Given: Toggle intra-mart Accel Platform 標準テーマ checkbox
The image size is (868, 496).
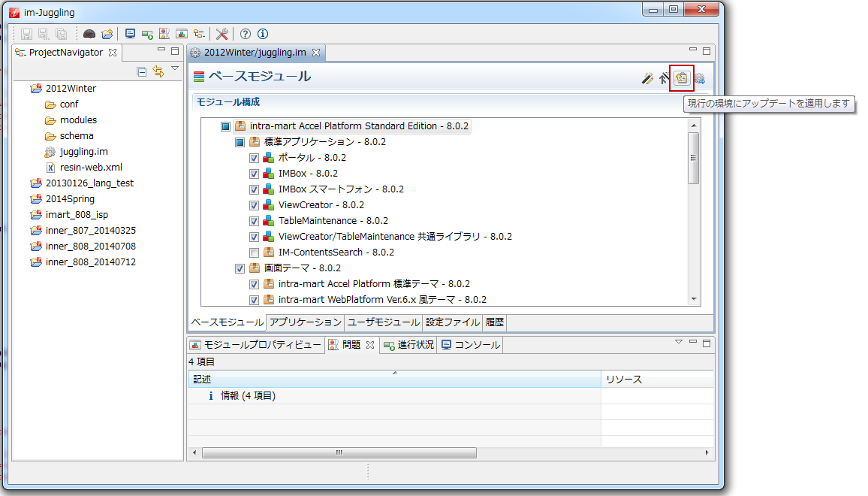Looking at the screenshot, I should tap(254, 284).
